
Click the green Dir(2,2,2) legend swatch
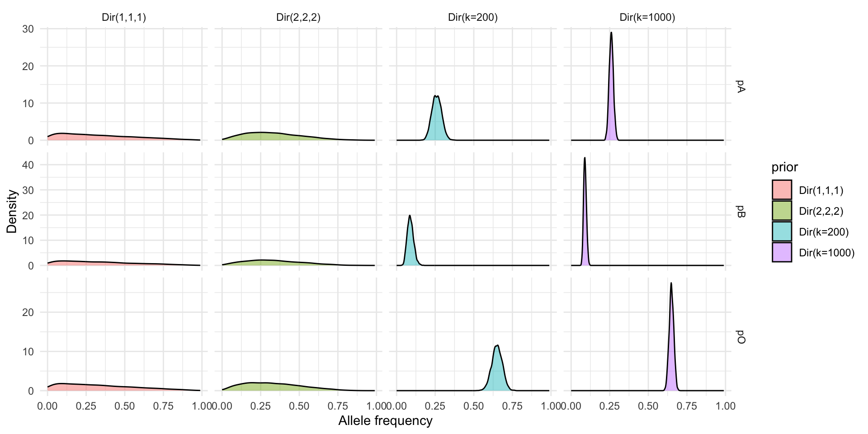coord(782,211)
